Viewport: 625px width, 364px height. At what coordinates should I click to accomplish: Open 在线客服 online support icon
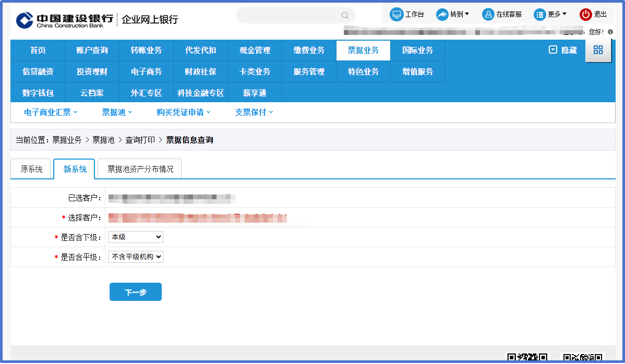coord(488,15)
